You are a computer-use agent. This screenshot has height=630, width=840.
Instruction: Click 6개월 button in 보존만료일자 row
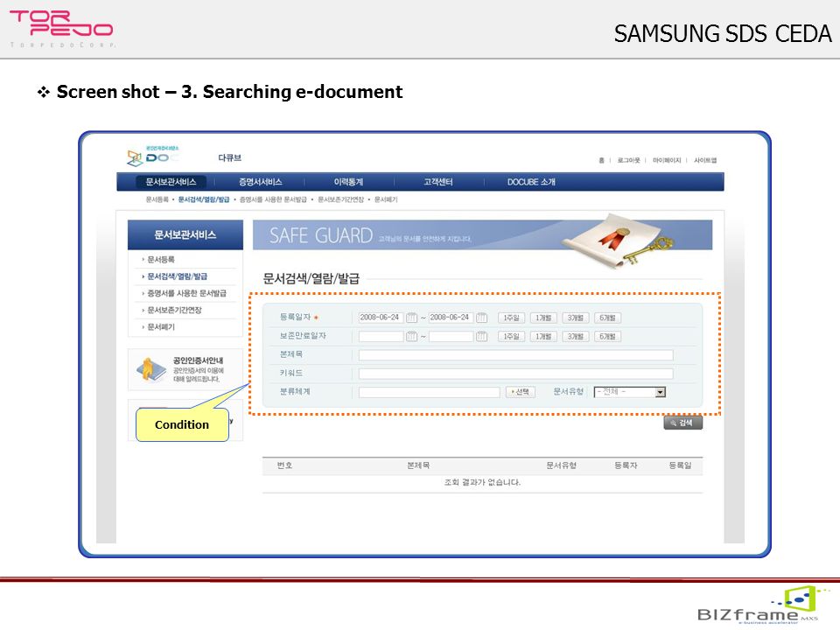(x=607, y=336)
